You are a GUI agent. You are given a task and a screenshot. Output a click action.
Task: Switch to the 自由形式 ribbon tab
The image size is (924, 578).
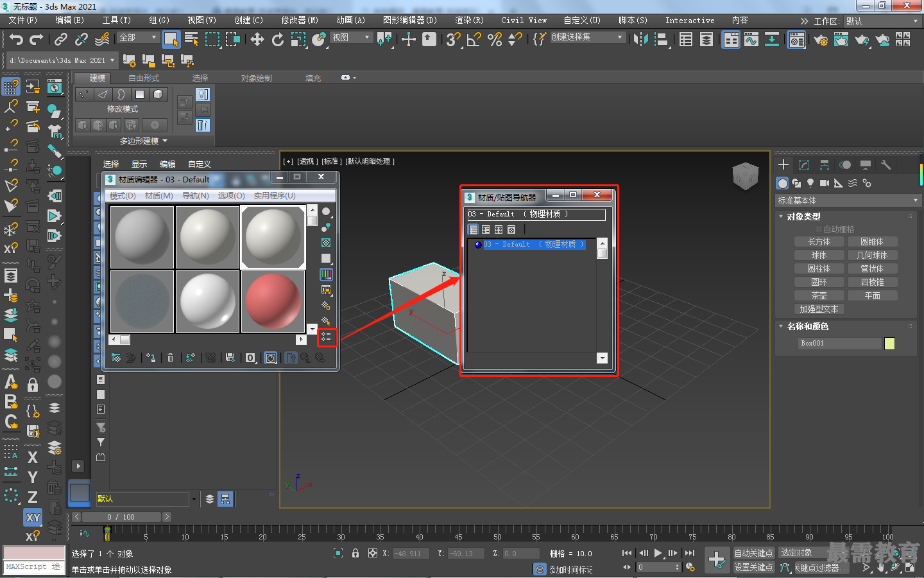pyautogui.click(x=144, y=78)
